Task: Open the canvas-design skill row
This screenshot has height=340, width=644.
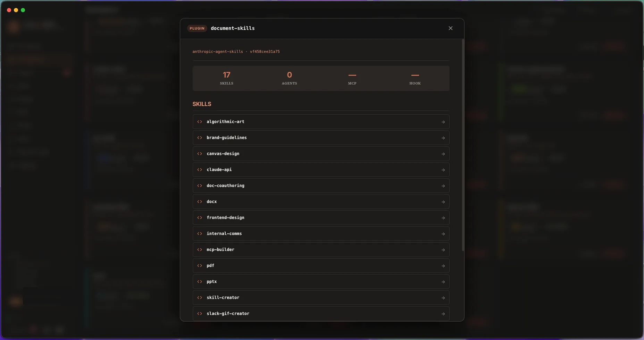Action: tap(321, 154)
